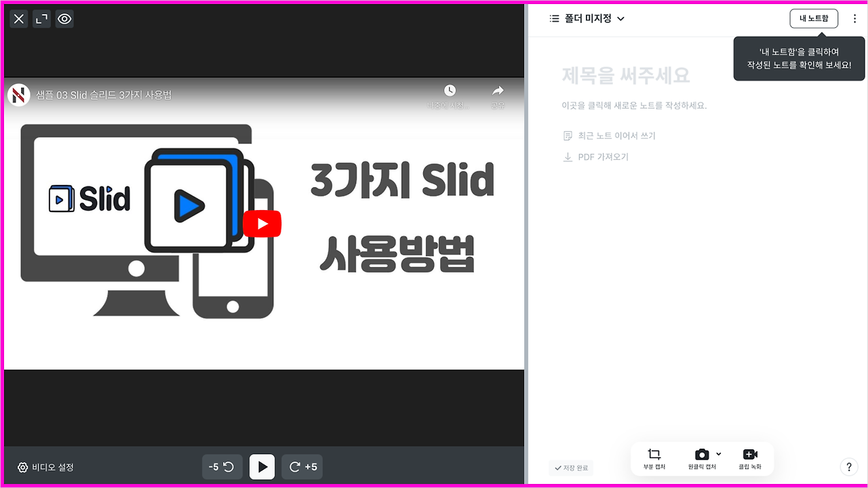Viewport: 868px width, 488px height.
Task: Click the folder list icon beside 폴더 미지정
Action: point(553,18)
